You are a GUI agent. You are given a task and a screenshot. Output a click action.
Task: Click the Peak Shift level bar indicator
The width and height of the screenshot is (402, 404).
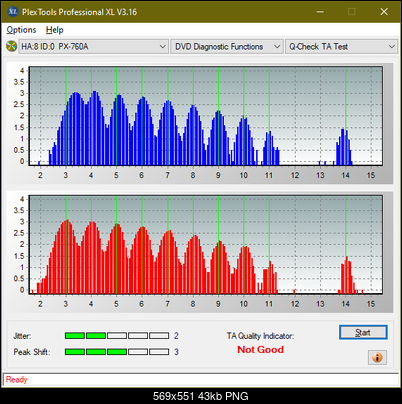point(117,352)
